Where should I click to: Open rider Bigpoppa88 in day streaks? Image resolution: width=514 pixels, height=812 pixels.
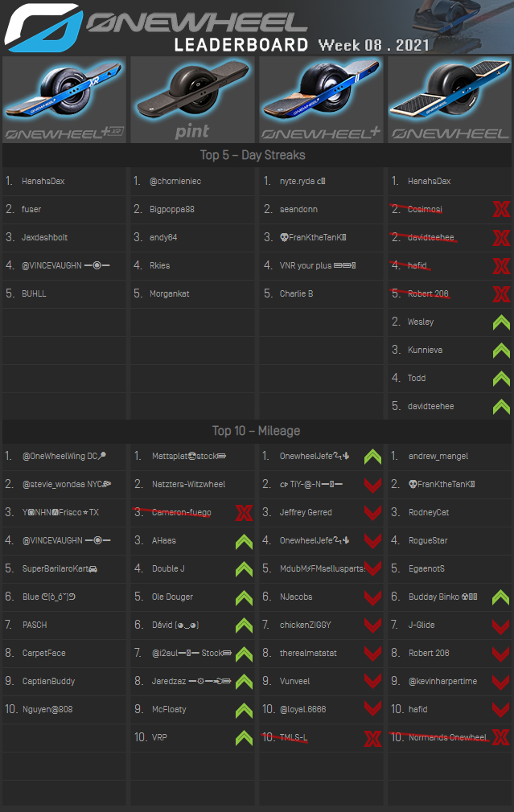click(175, 210)
